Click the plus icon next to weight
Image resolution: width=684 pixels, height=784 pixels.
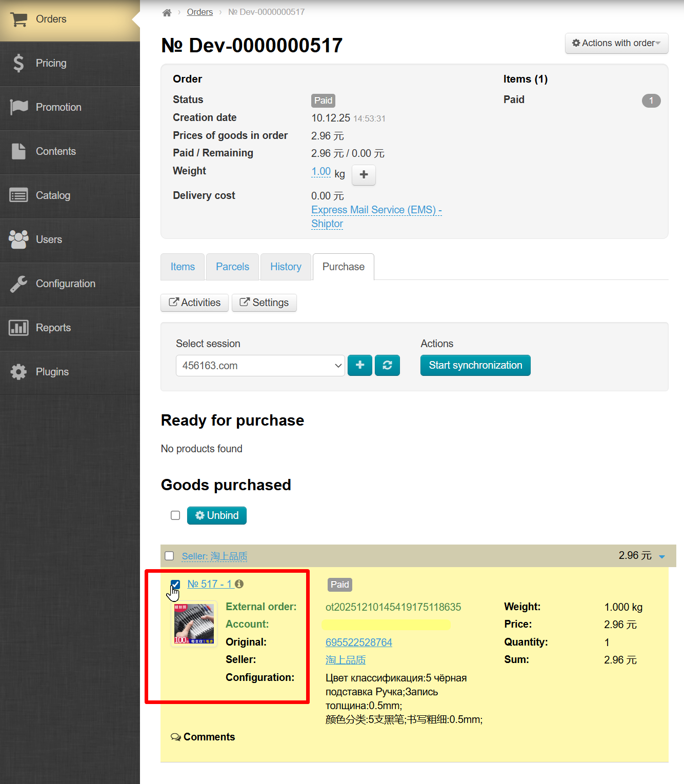point(364,175)
